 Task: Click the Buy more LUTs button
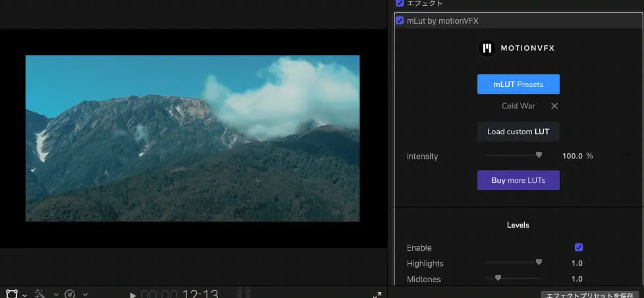pos(518,180)
